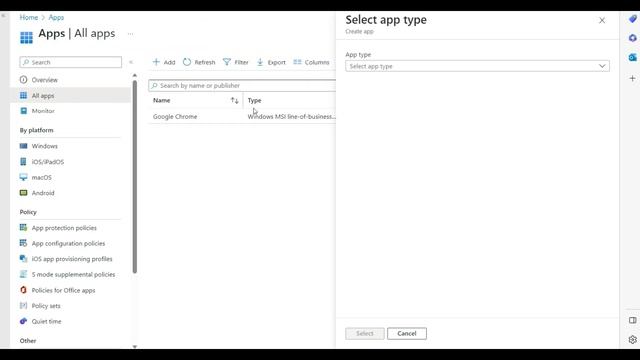The height and width of the screenshot is (360, 640).
Task: Click the blue tag icon in browser sidebar
Action: (632, 19)
